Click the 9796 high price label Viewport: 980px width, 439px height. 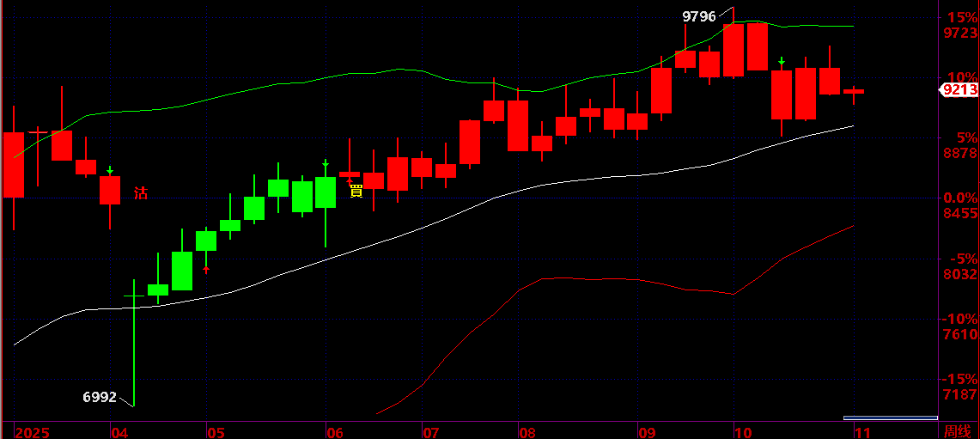699,17
